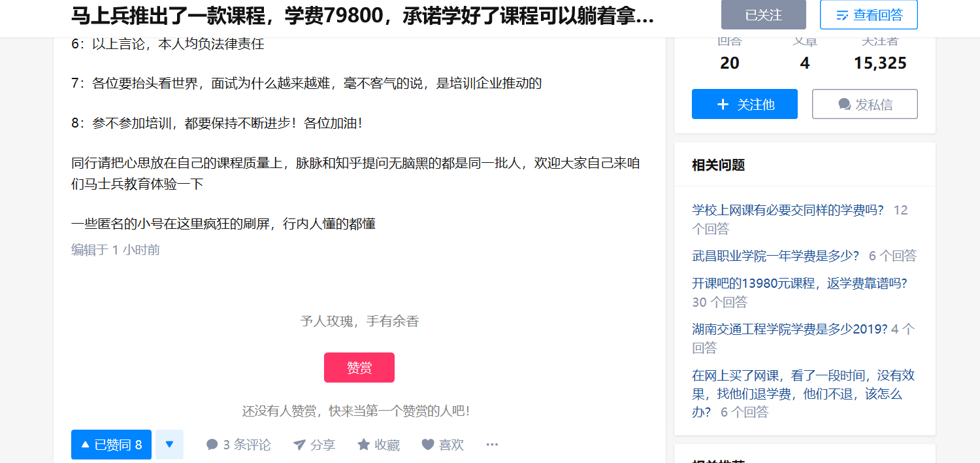Click the line 6：以上言论，本人均负法律责任
This screenshot has width=980, height=463.
point(167,44)
